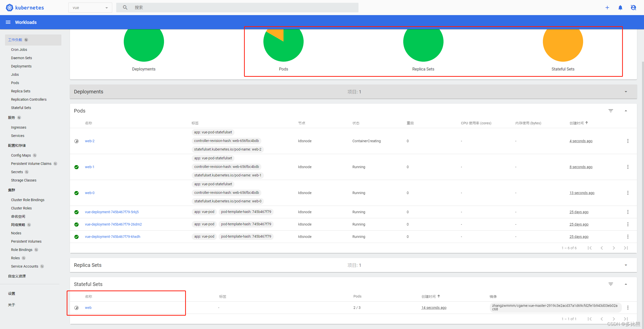Select Cluster Roles in sidebar
This screenshot has width=644, height=329.
21,208
